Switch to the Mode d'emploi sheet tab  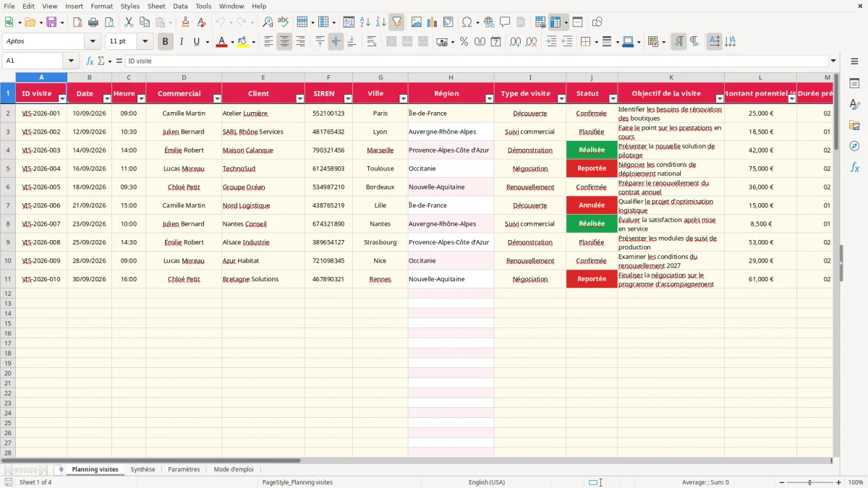click(234, 470)
